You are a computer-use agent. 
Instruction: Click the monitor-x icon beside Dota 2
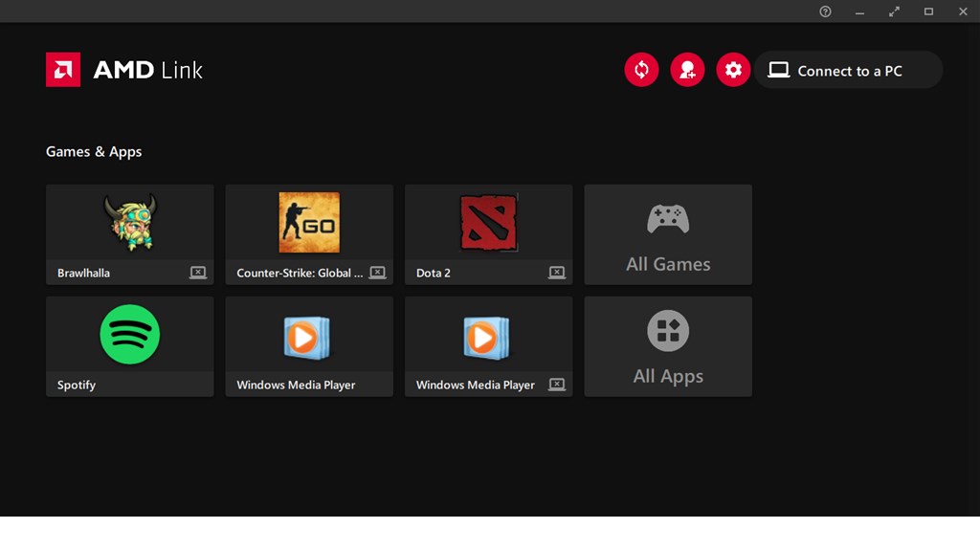pos(557,273)
